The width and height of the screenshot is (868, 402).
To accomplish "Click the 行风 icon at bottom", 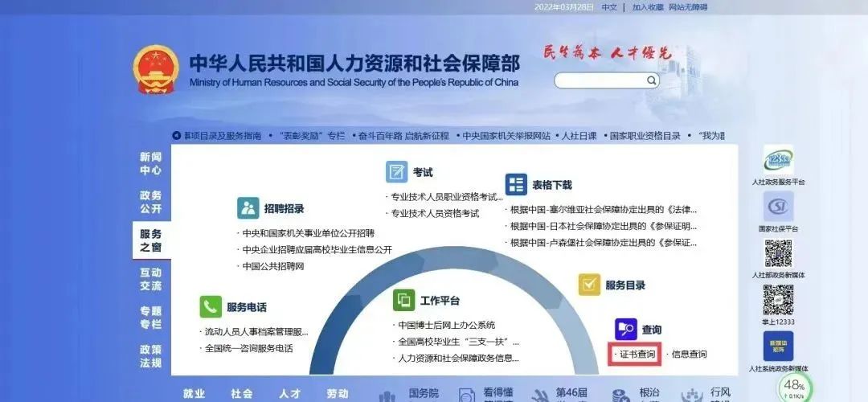I will pos(692,396).
